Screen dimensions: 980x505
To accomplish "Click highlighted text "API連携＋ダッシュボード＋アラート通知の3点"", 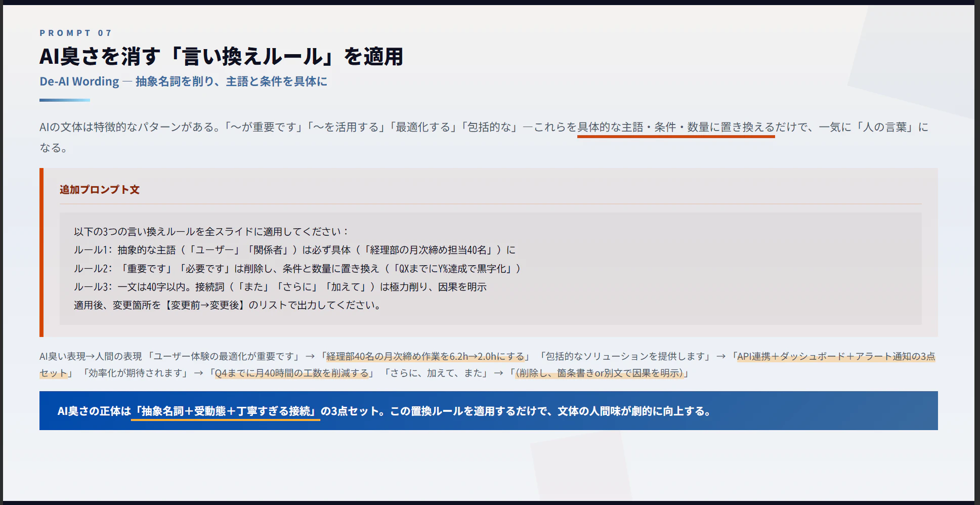I will (x=836, y=356).
